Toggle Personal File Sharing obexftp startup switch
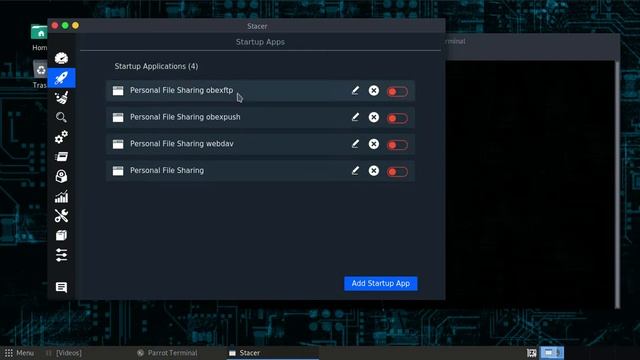640x360 pixels. pos(397,91)
